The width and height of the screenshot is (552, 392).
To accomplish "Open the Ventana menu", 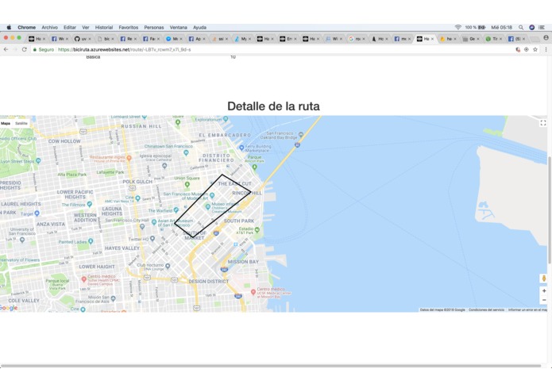I will click(179, 28).
